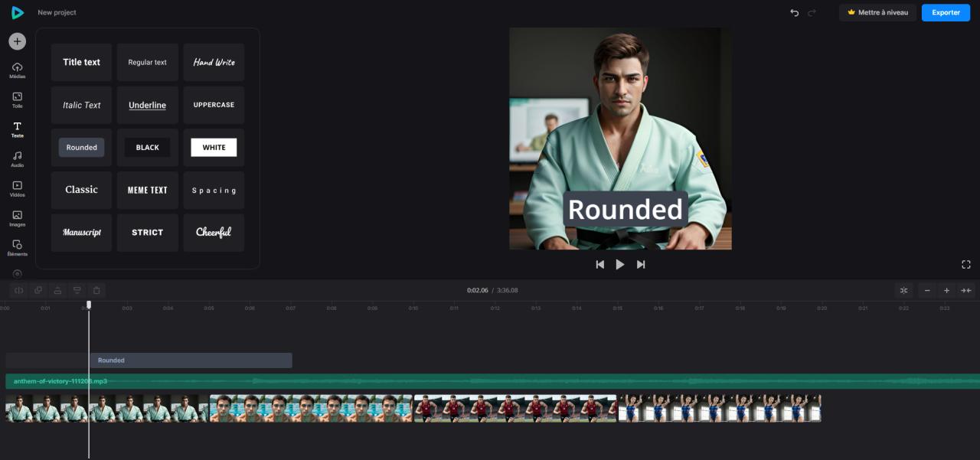Add the UPPERCASE text style
The image size is (980, 460).
(214, 105)
